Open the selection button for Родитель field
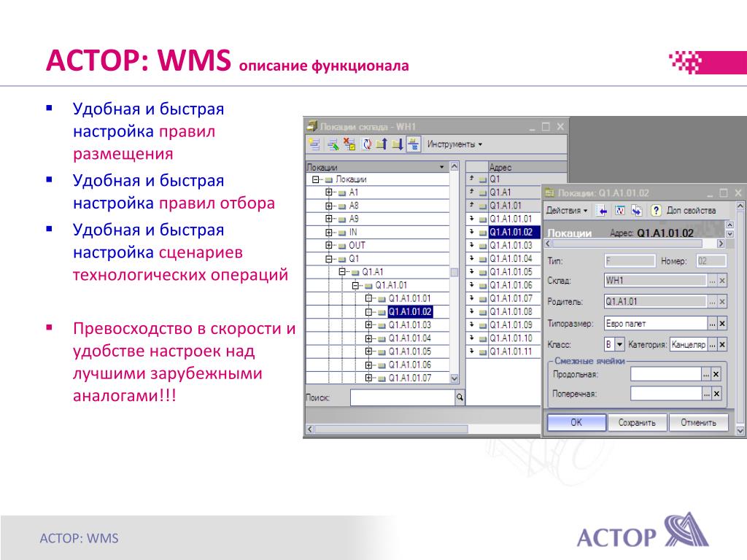Image resolution: width=747 pixels, height=560 pixels. (x=712, y=301)
